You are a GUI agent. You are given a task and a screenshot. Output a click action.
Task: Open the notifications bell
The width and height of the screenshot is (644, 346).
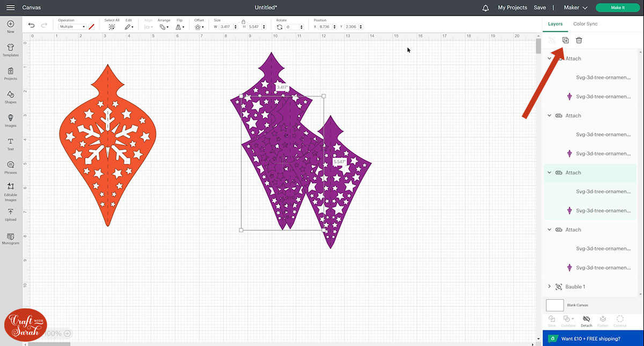click(486, 8)
